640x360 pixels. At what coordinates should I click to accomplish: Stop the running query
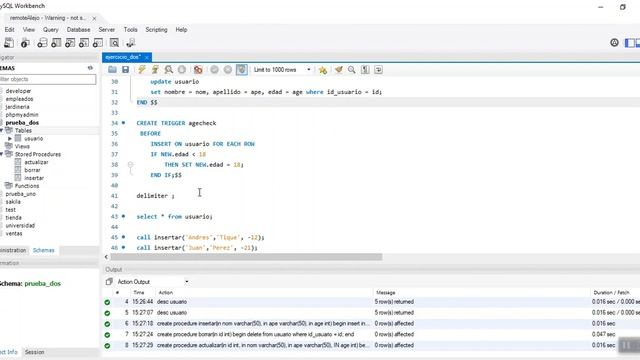tap(182, 70)
